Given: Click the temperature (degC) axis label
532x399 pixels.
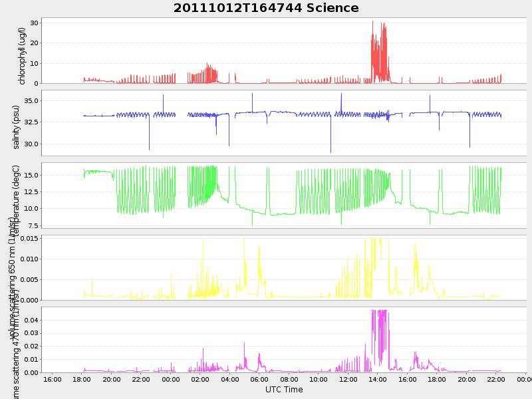Looking at the screenshot, I should [x=16, y=199].
